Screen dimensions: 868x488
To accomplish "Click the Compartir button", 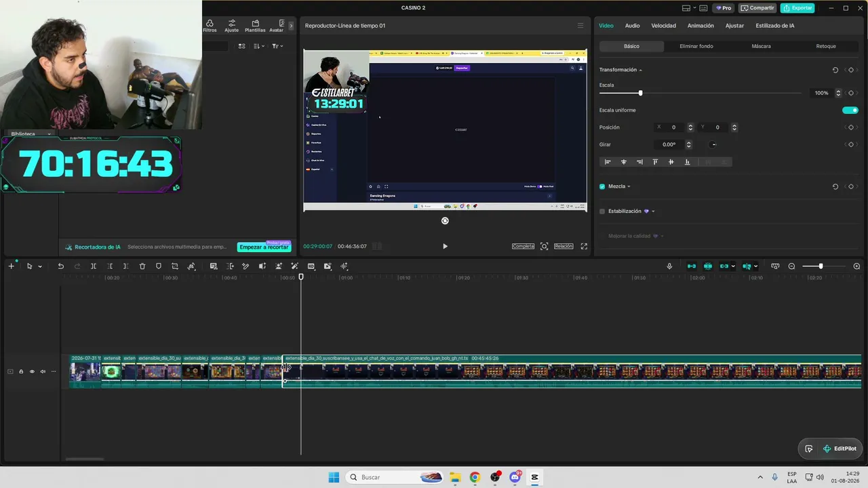I will point(757,8).
